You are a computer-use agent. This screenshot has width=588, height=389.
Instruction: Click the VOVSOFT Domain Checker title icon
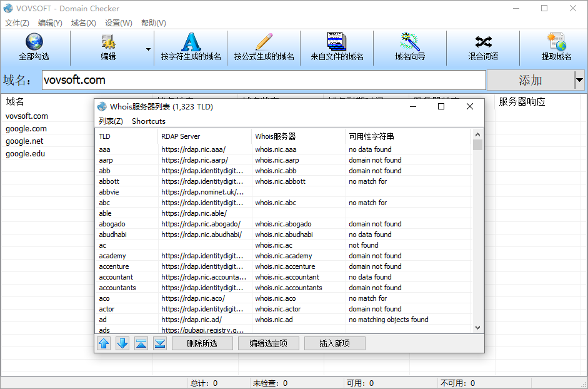tap(8, 8)
